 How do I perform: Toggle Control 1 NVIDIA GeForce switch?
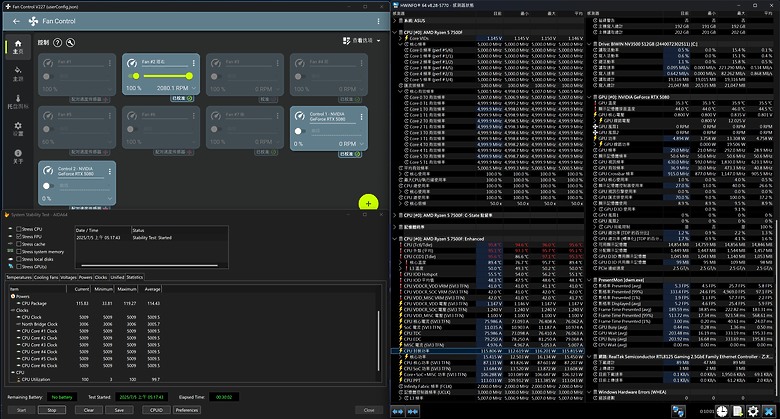299,131
